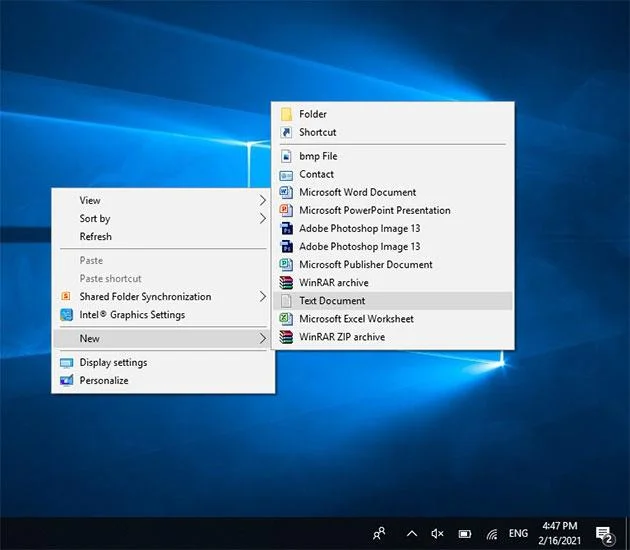Create a Microsoft Excel Worksheet

(x=393, y=319)
